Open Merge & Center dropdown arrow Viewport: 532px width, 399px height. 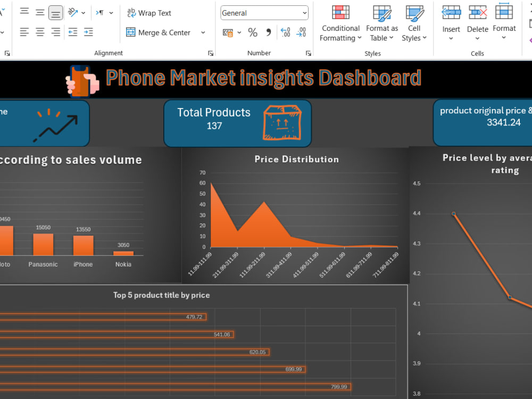click(203, 32)
